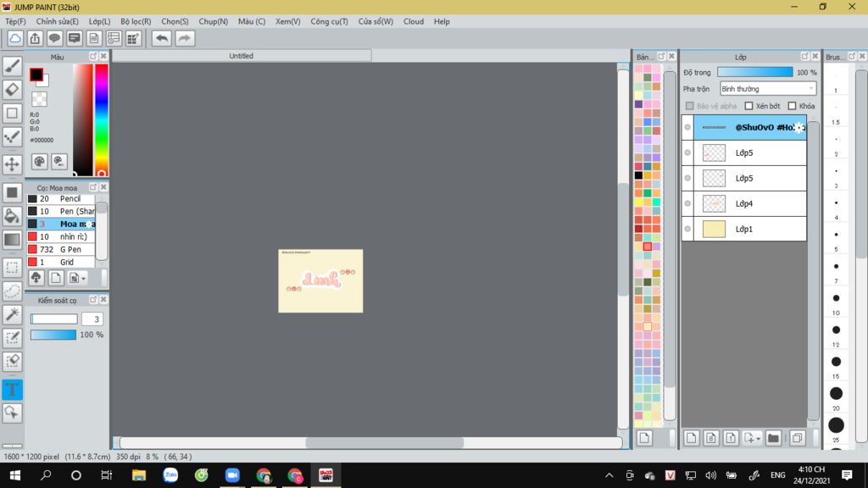Open the color palette wheel button
The width and height of the screenshot is (868, 488).
39,162
